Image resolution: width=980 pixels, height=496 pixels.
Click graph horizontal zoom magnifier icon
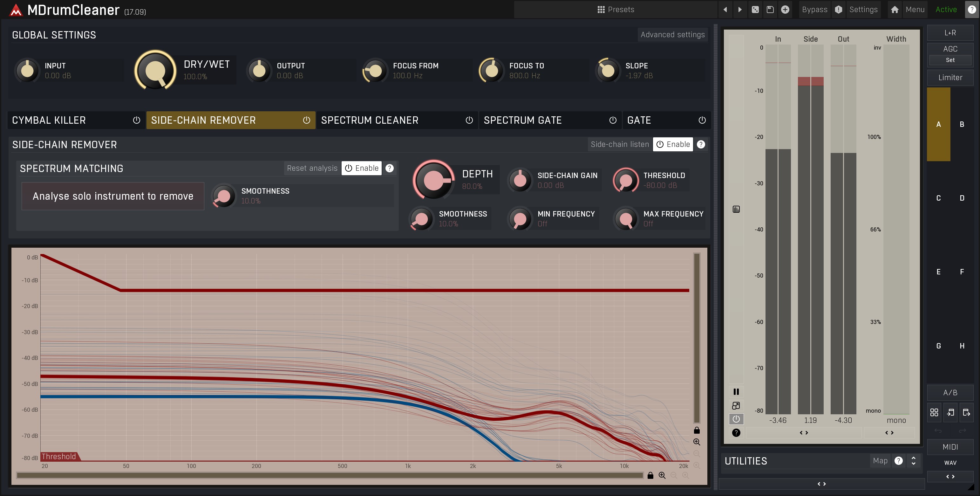click(662, 475)
